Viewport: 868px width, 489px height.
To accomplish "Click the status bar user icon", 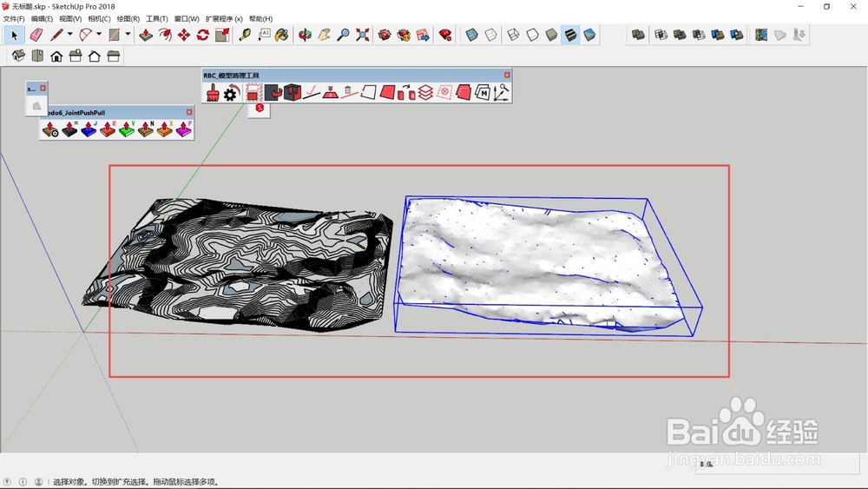I will click(x=39, y=482).
